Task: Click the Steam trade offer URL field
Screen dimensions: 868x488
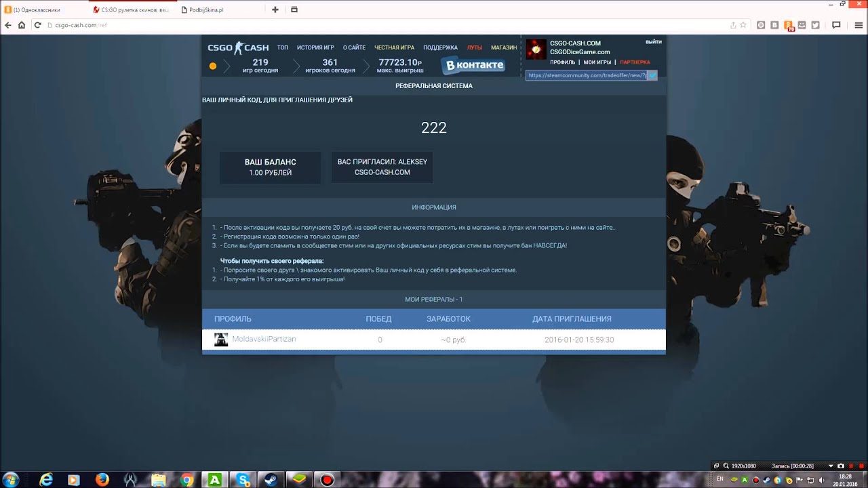Action: [587, 75]
